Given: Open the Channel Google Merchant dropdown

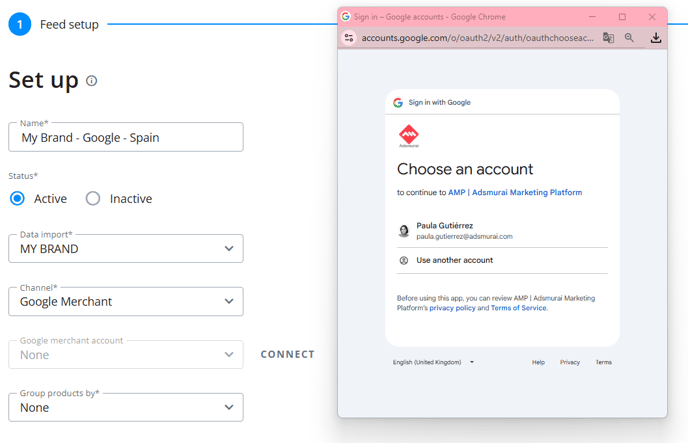Looking at the screenshot, I should tap(126, 301).
